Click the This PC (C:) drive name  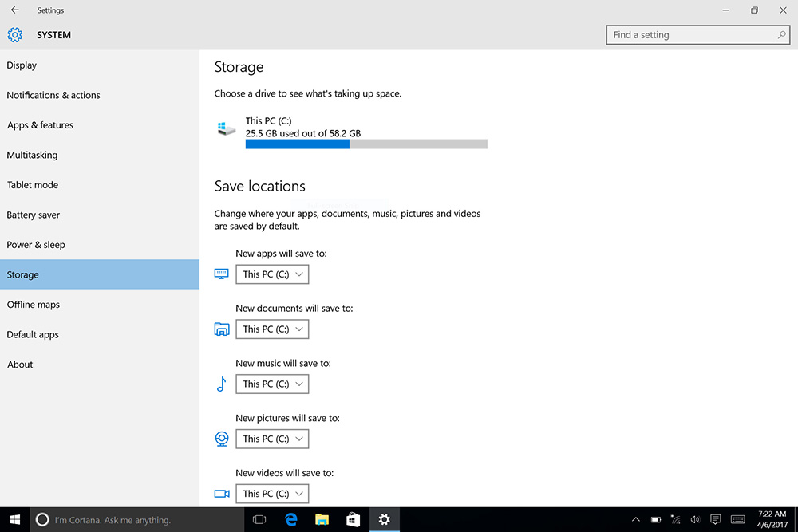[268, 121]
